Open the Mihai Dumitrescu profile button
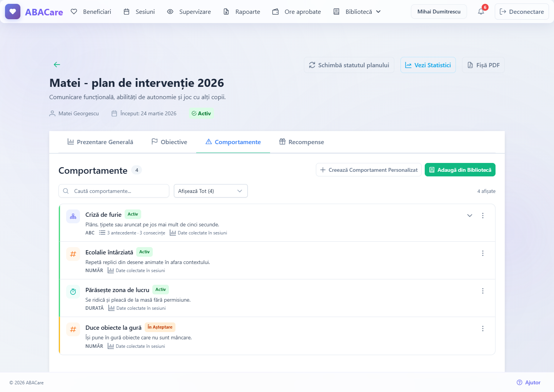 click(439, 12)
